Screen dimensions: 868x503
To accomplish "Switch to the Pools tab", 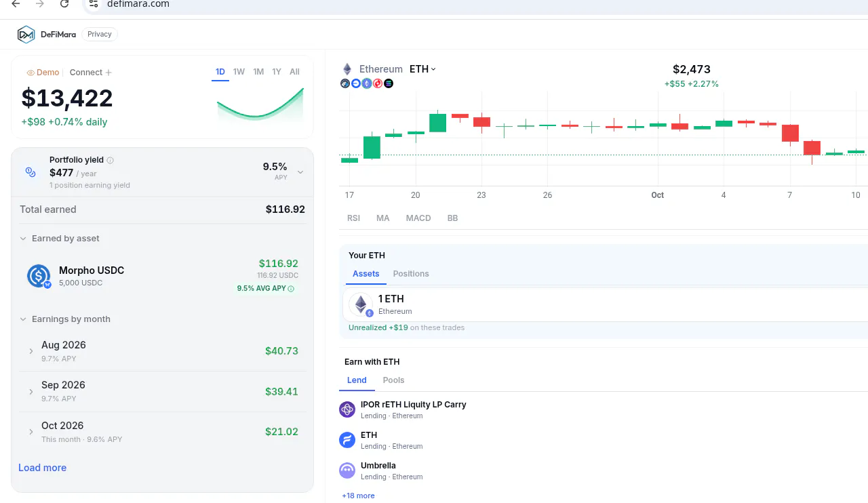I will (x=393, y=380).
